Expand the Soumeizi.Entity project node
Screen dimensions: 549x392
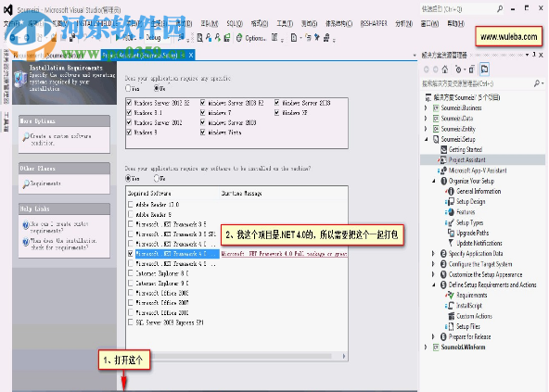[426, 129]
